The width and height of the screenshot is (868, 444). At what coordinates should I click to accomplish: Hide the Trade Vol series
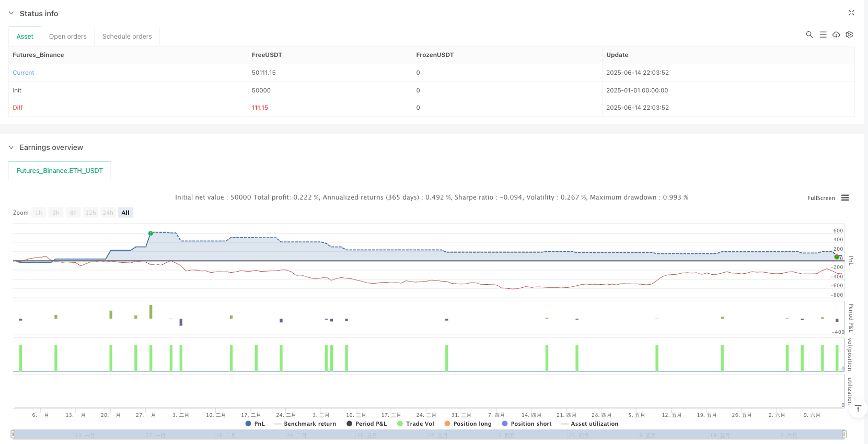pyautogui.click(x=415, y=424)
